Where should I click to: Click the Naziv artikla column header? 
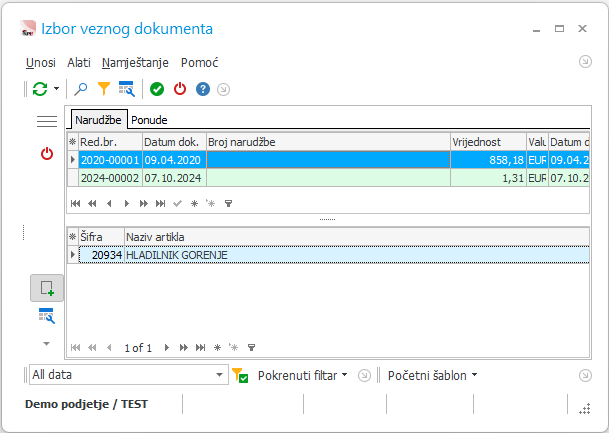[x=357, y=237]
